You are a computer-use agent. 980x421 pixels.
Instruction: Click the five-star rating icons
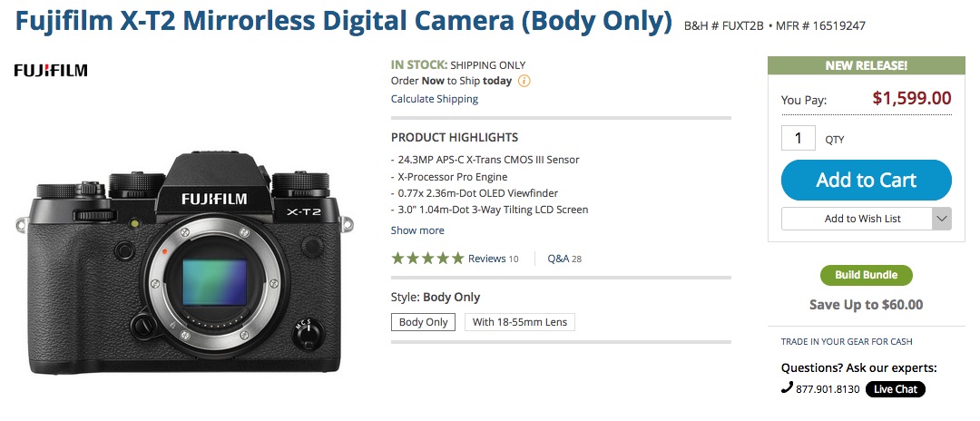click(427, 258)
